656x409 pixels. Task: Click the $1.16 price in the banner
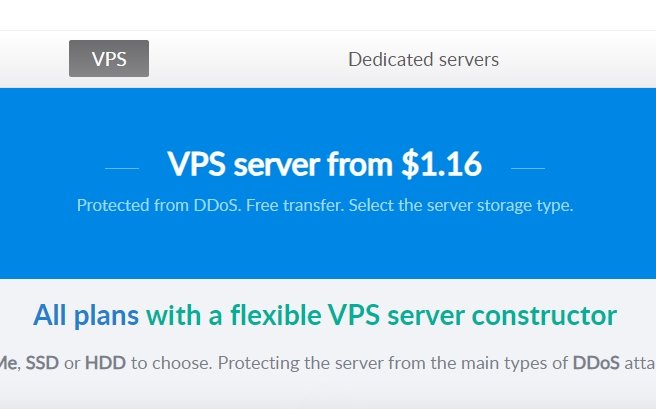(442, 164)
